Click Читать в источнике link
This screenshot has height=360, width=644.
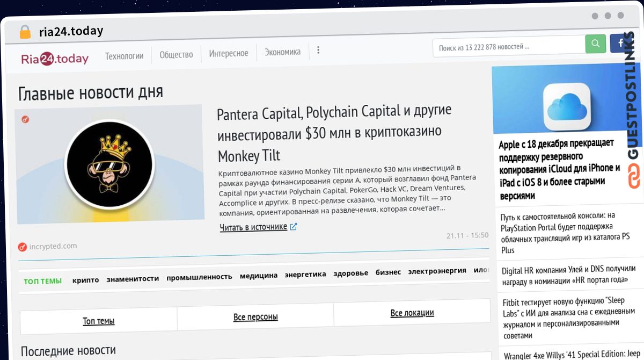point(253,227)
